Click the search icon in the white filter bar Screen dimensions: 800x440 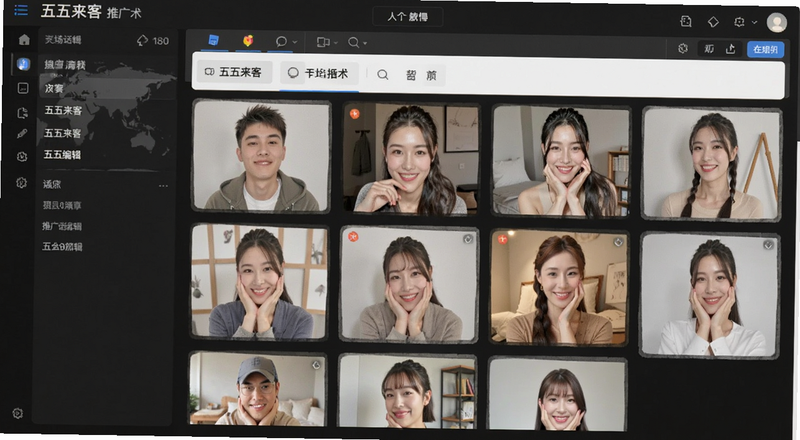pyautogui.click(x=383, y=75)
